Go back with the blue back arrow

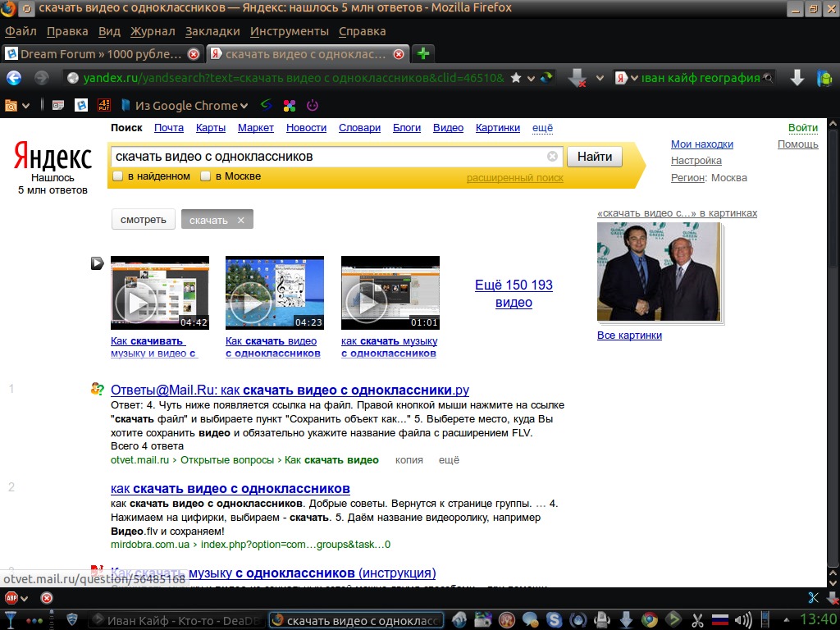14,78
